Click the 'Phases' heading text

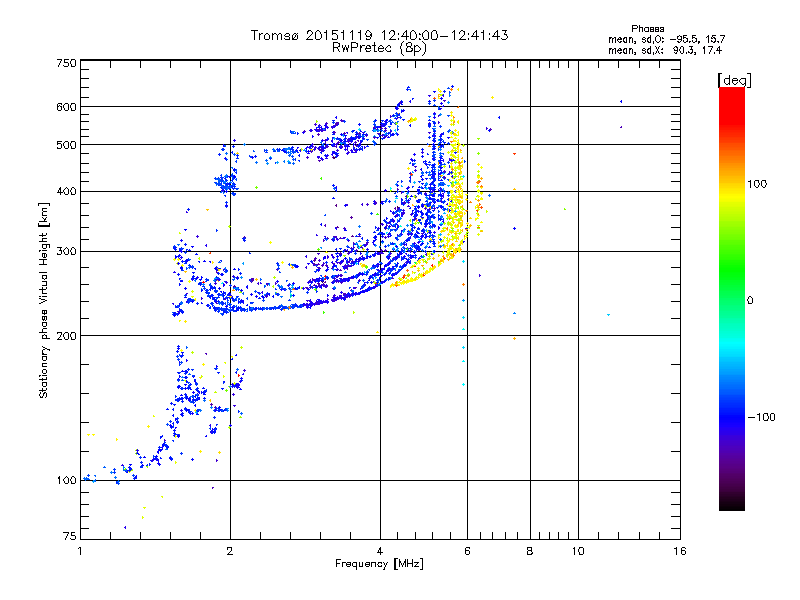coord(647,29)
